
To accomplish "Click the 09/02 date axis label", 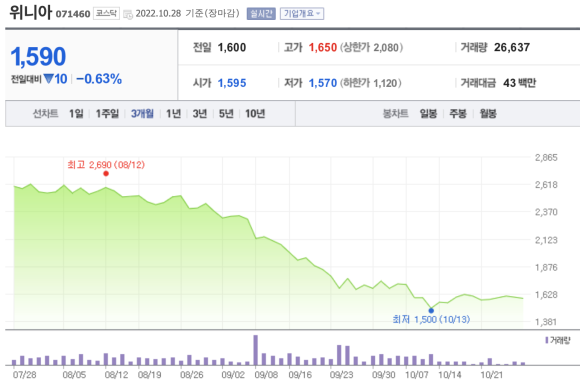I will point(233,375).
